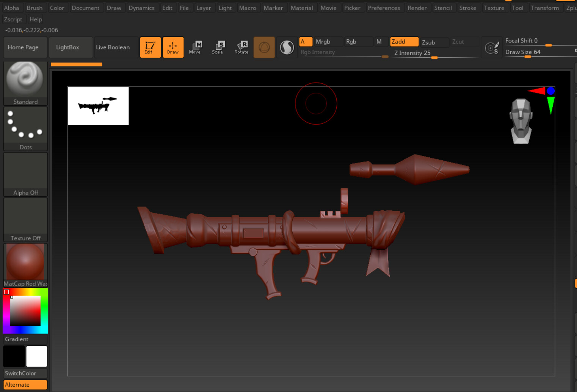Toggle Edit mode off
Image resolution: width=577 pixels, height=392 pixels.
150,47
